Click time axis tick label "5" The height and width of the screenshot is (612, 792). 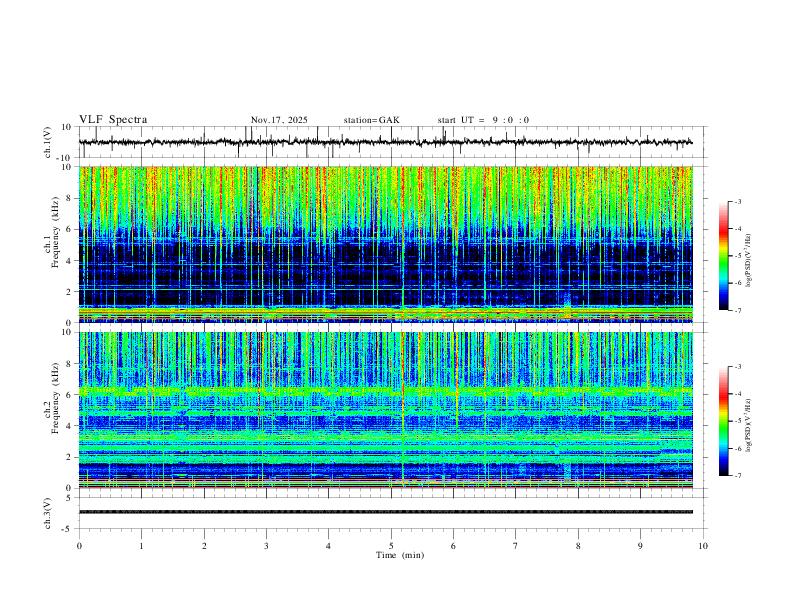[x=391, y=546]
